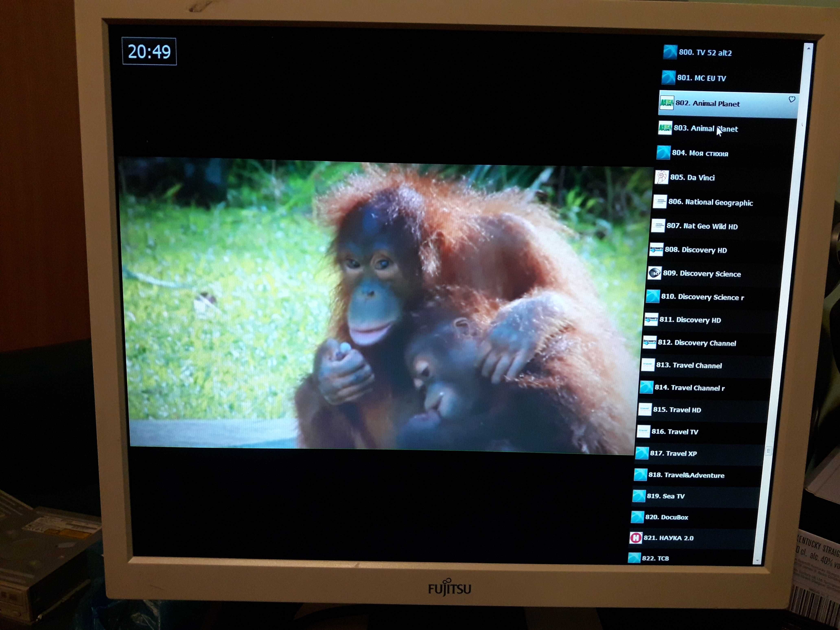Click the channel list scrollbar thumb grip
This screenshot has height=630, width=840.
pyautogui.click(x=768, y=451)
